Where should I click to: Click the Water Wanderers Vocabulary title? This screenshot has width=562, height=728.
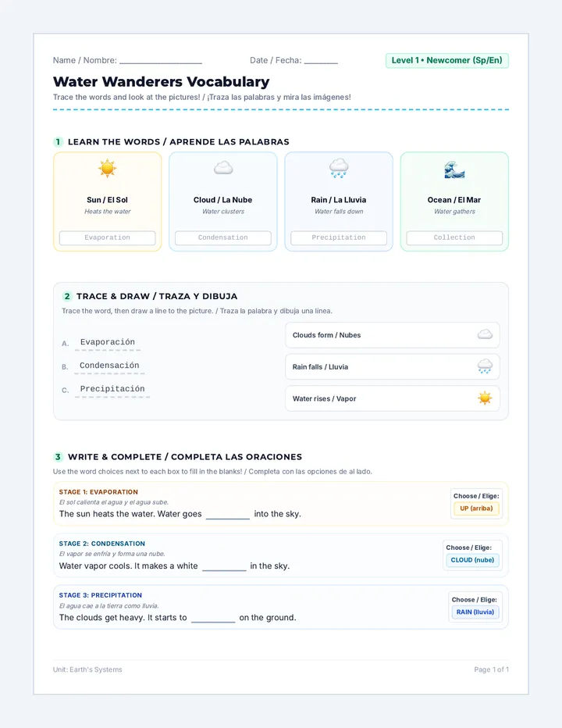pos(161,82)
